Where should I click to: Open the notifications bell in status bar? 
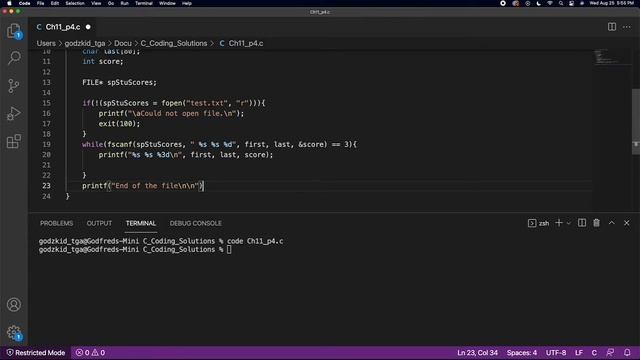(627, 353)
